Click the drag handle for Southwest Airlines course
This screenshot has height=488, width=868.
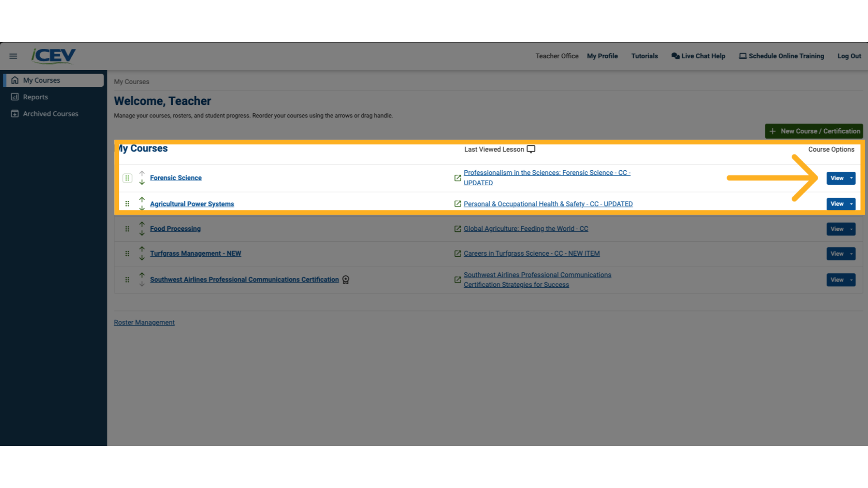tap(127, 280)
